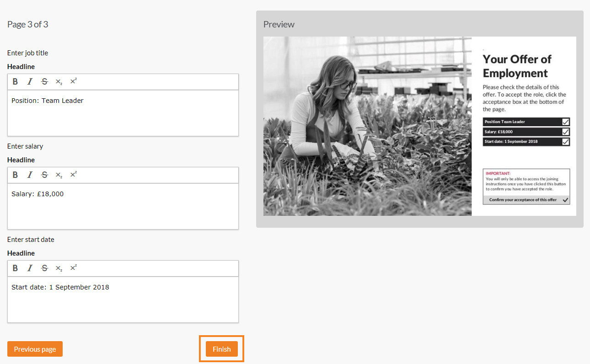
Task: Apply italic in the job title editor
Action: [30, 82]
